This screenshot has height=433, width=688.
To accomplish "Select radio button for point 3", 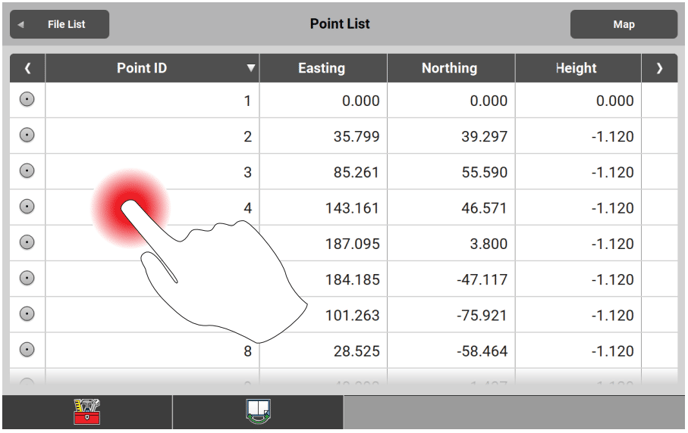I will point(27,171).
